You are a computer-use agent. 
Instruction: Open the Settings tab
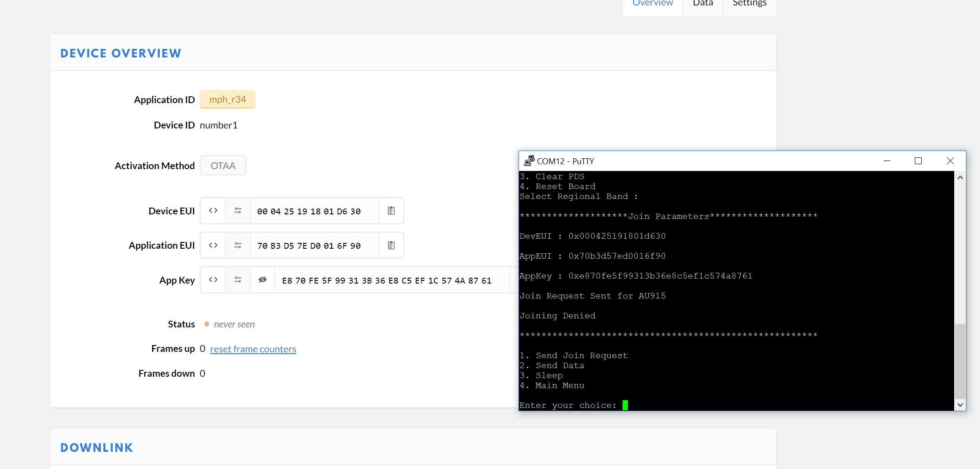750,4
